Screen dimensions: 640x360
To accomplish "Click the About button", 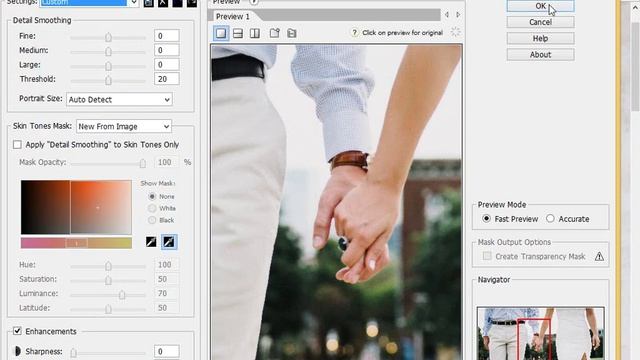I will 540,55.
